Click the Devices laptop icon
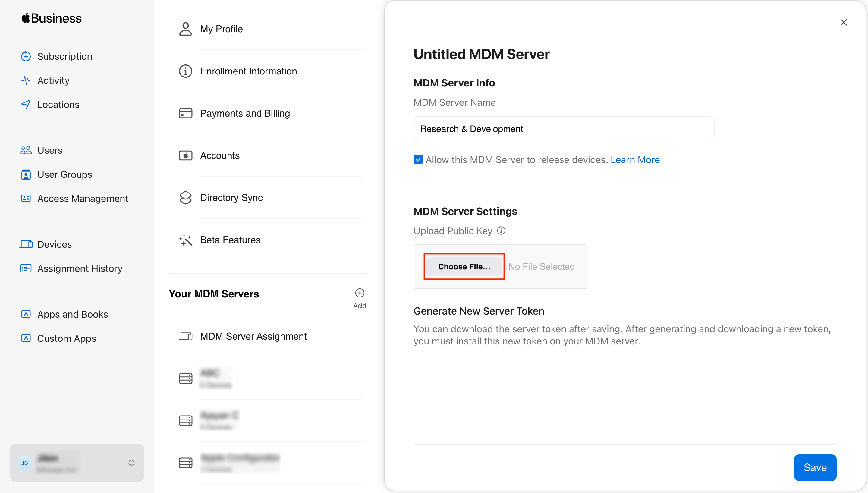This screenshot has width=868, height=493. coord(26,244)
